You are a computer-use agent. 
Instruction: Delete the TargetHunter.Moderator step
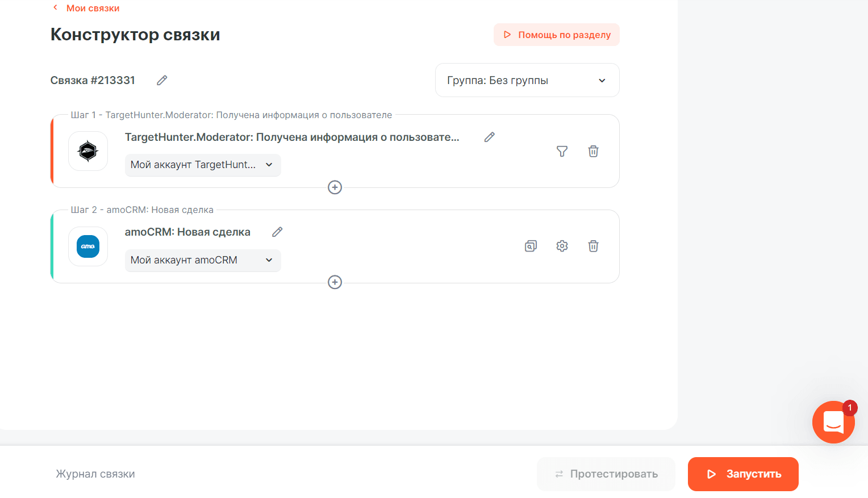(x=593, y=152)
